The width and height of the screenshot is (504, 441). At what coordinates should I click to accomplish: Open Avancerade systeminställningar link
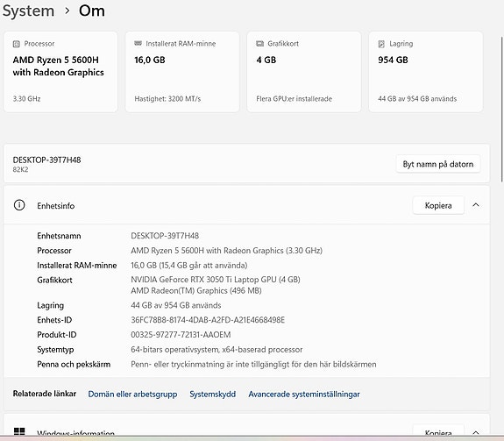tap(304, 394)
